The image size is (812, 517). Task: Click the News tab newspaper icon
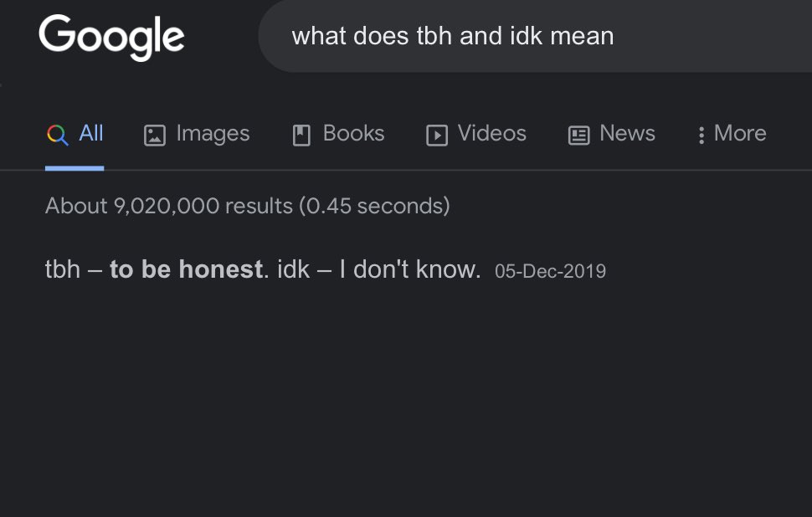(x=579, y=136)
